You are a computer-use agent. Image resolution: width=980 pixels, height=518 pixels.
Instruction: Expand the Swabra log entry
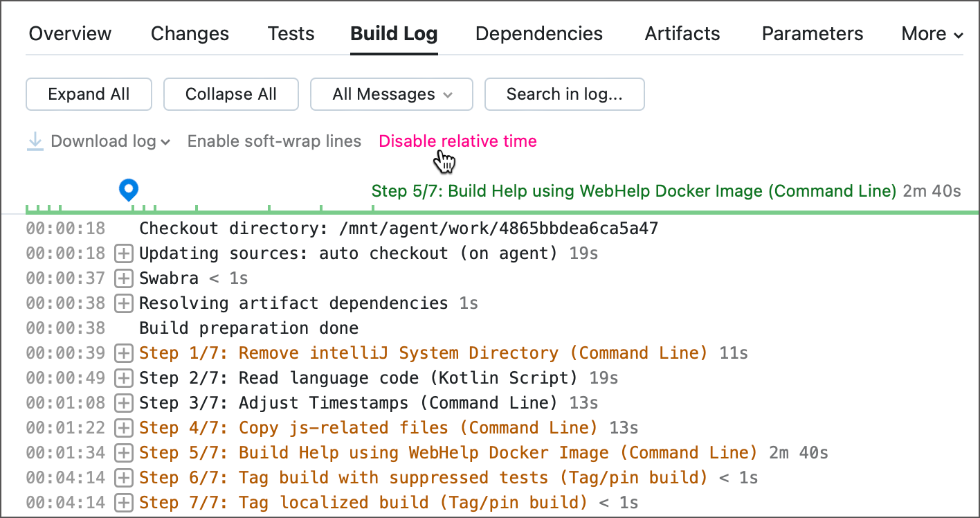(x=123, y=278)
